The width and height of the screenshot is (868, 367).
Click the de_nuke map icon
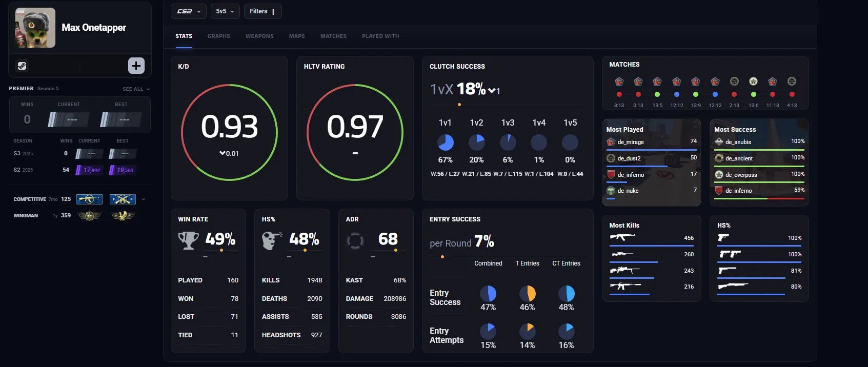tap(611, 191)
